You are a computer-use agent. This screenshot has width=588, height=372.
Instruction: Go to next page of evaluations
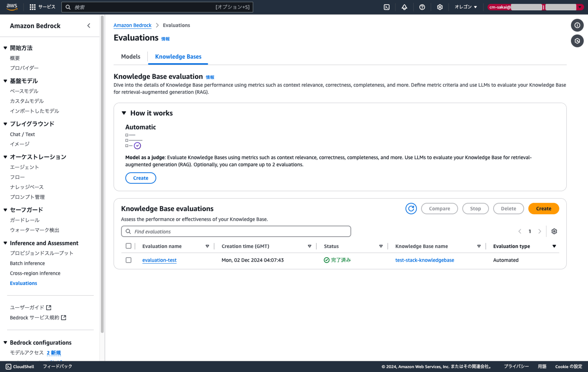(x=539, y=231)
